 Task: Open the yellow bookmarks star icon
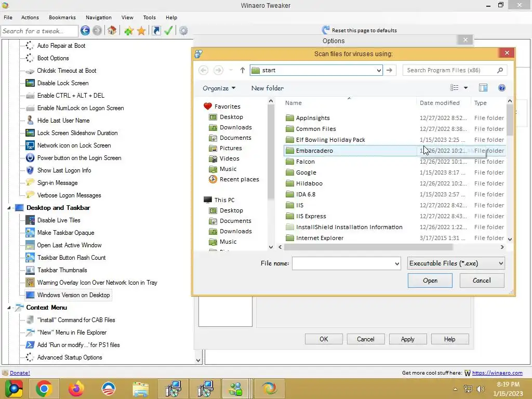pyautogui.click(x=141, y=31)
